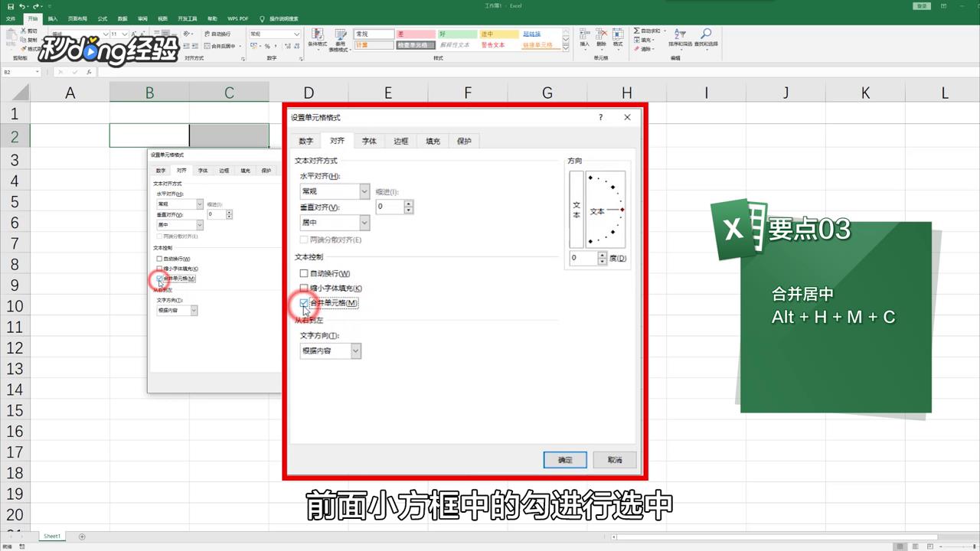Click the Save icon in quick access toolbar
Image resolution: width=980 pixels, height=551 pixels.
(10, 6)
